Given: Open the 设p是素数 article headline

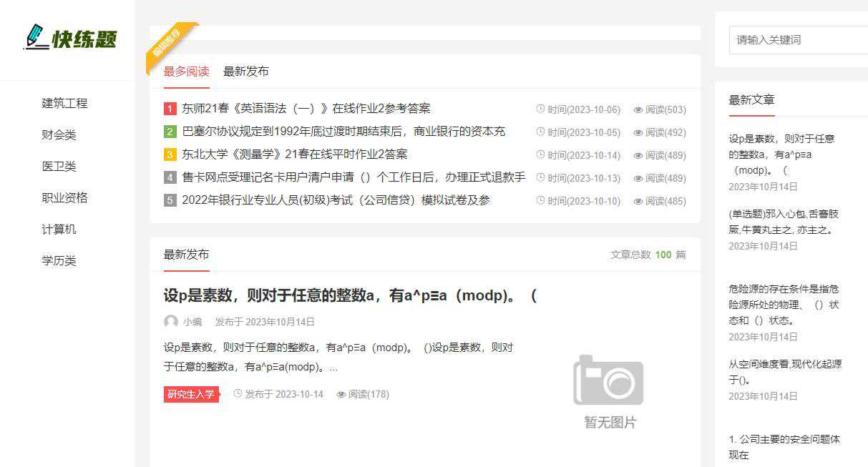Looking at the screenshot, I should 348,295.
